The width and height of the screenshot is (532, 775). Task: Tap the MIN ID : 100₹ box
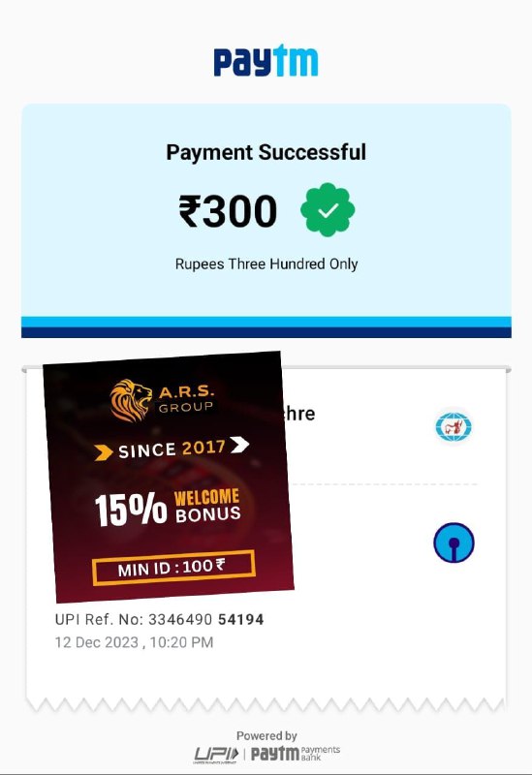tap(173, 568)
